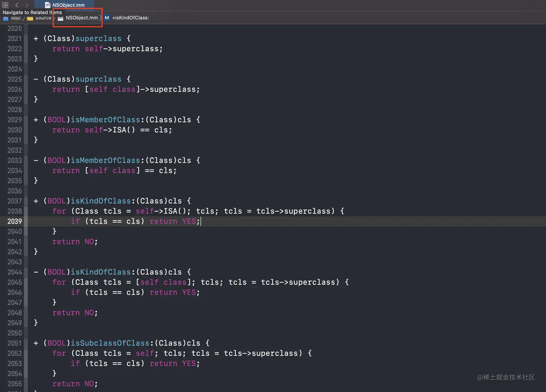This screenshot has height=392, width=546.
Task: Click 'return self->superclass;' in the code
Action: coord(108,49)
